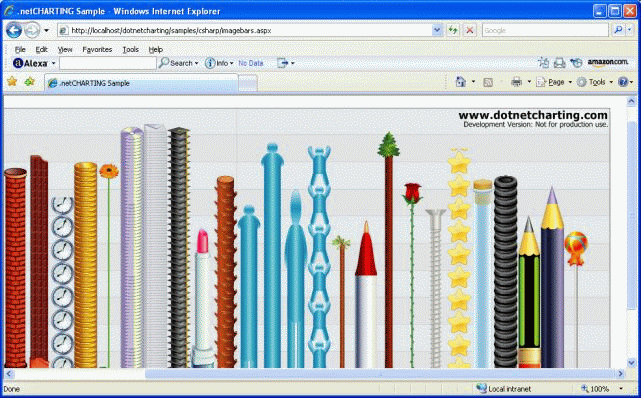Expand the address bar history dropdown

click(x=437, y=30)
